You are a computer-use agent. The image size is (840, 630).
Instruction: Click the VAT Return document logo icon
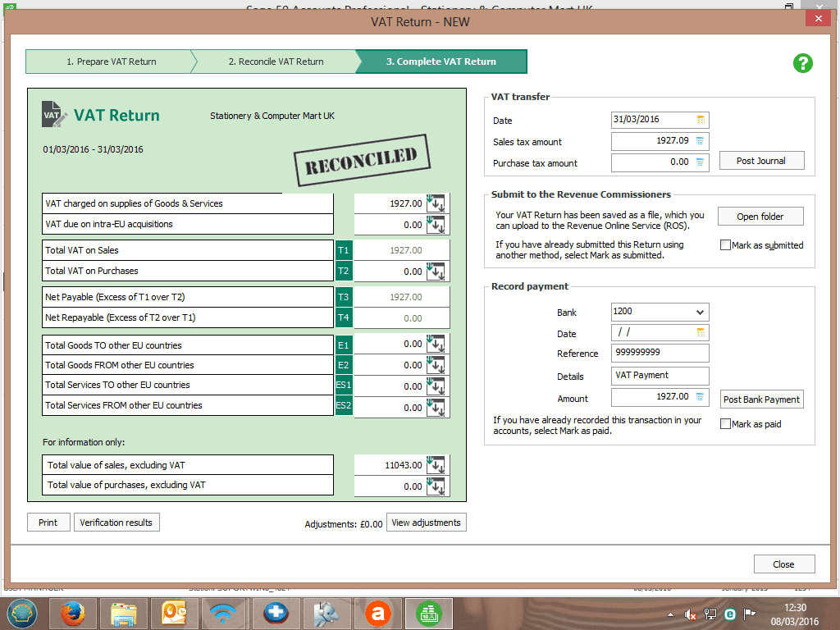click(55, 114)
